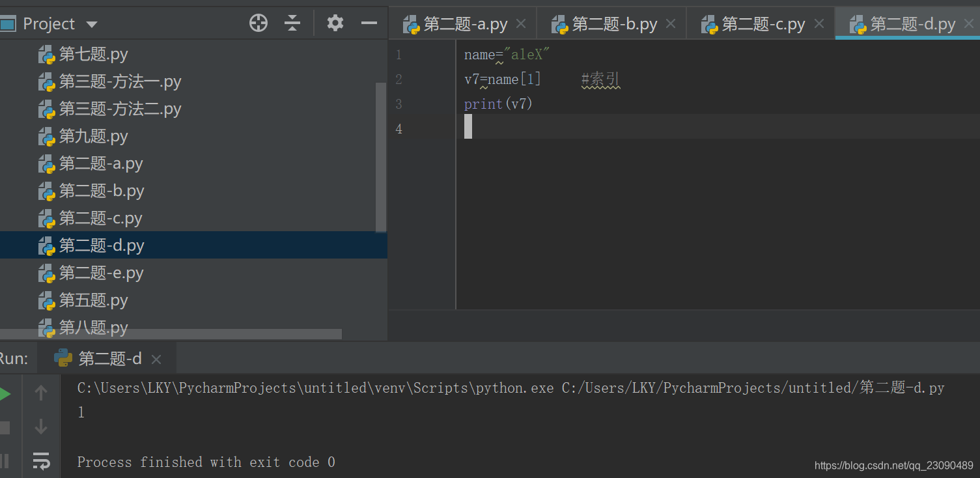Close the 第二题-b.py editor tab
Image resolution: width=980 pixels, height=478 pixels.
(671, 24)
